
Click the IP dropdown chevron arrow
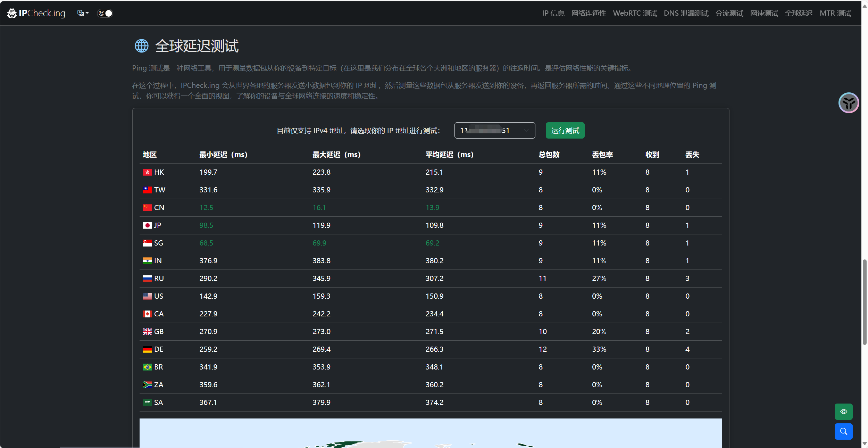526,131
